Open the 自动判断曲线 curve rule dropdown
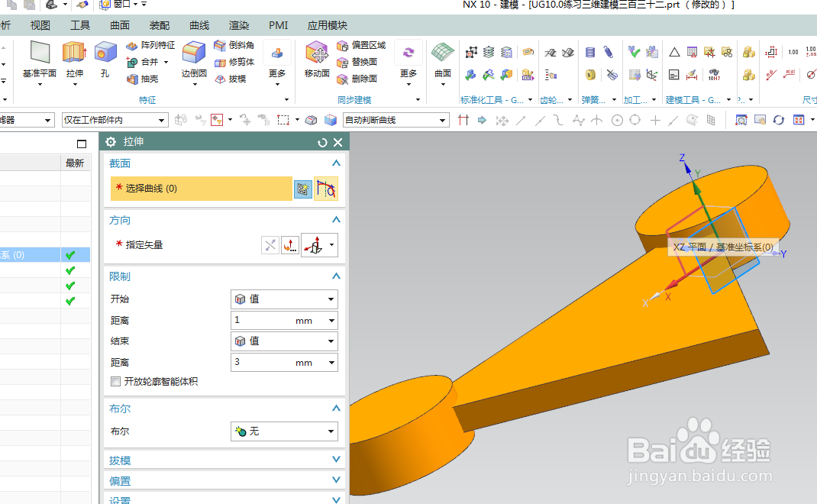Screen dimensions: 817x504 point(396,121)
